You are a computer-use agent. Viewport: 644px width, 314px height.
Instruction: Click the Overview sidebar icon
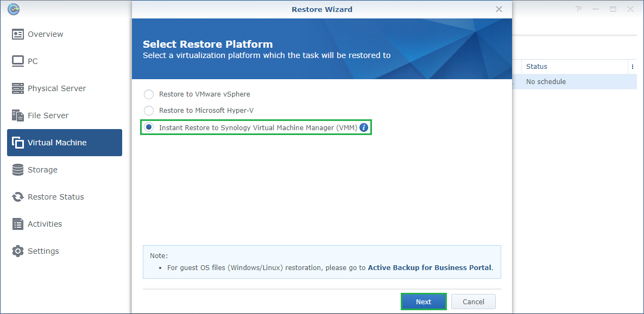(x=18, y=34)
